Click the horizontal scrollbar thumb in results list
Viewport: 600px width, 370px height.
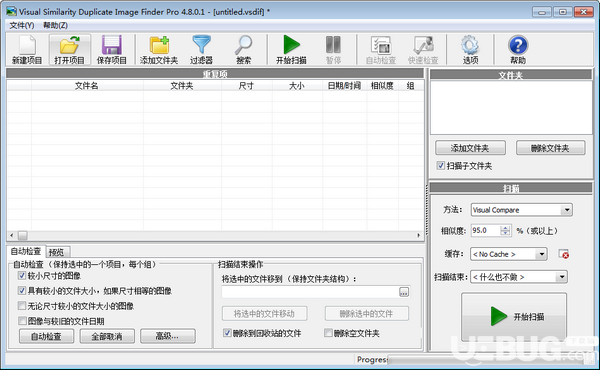coord(23,235)
